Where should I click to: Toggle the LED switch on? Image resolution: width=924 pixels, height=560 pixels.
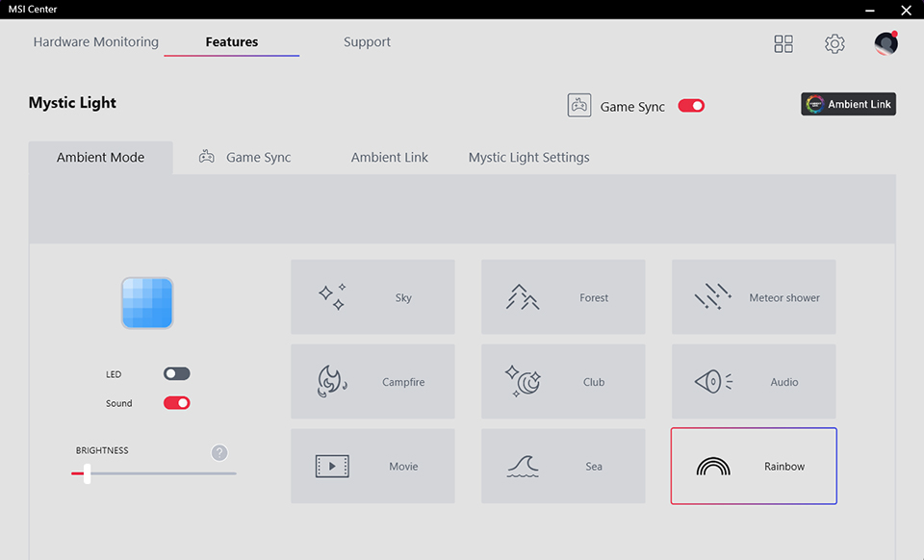click(x=177, y=373)
